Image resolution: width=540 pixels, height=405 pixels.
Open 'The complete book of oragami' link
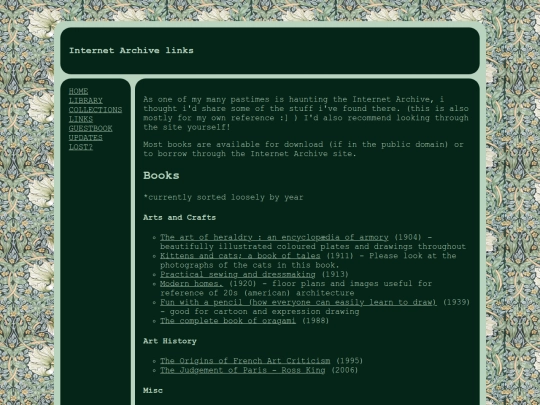click(228, 321)
